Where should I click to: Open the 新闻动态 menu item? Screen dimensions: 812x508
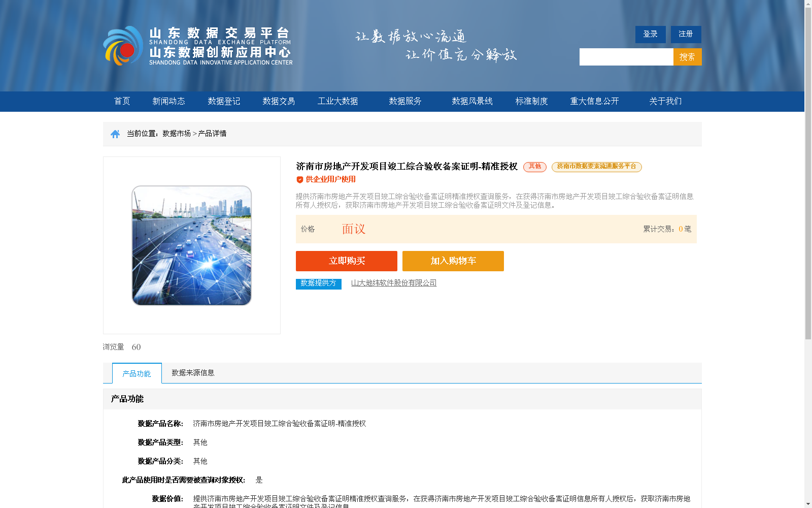(x=169, y=101)
